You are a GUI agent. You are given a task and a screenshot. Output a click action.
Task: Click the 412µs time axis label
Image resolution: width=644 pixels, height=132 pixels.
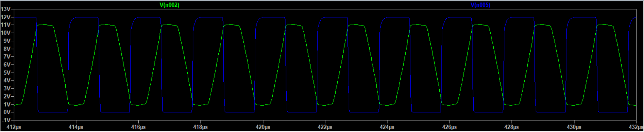14,127
